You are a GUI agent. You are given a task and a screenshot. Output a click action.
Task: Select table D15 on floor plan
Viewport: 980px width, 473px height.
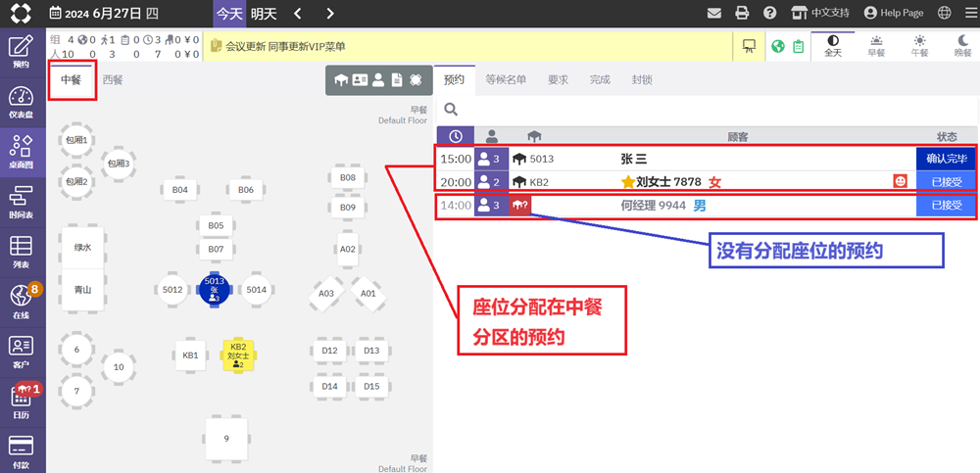[371, 386]
